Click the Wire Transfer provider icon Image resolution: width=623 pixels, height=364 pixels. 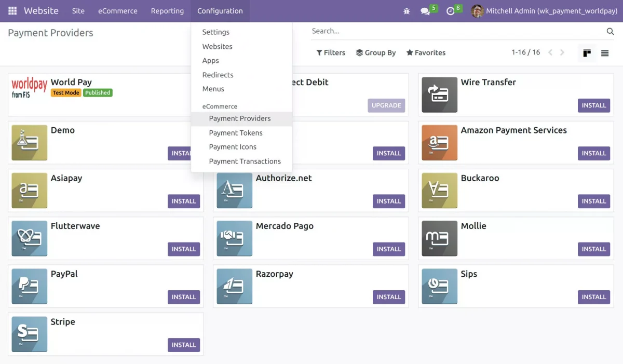(439, 95)
